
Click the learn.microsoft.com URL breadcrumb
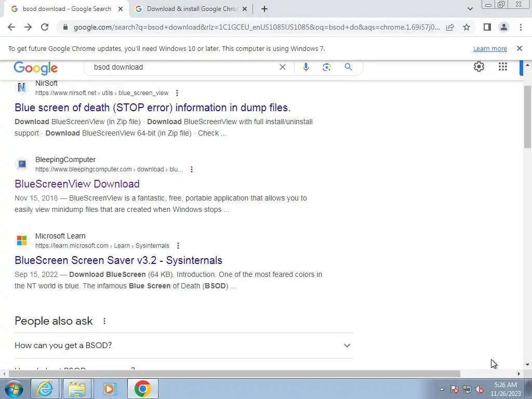tap(102, 246)
